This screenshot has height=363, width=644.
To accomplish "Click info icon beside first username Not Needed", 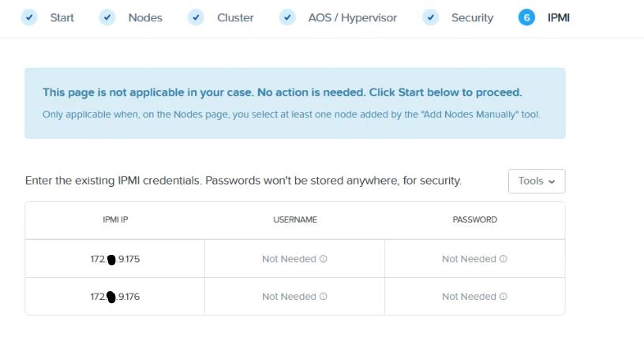I will (324, 259).
